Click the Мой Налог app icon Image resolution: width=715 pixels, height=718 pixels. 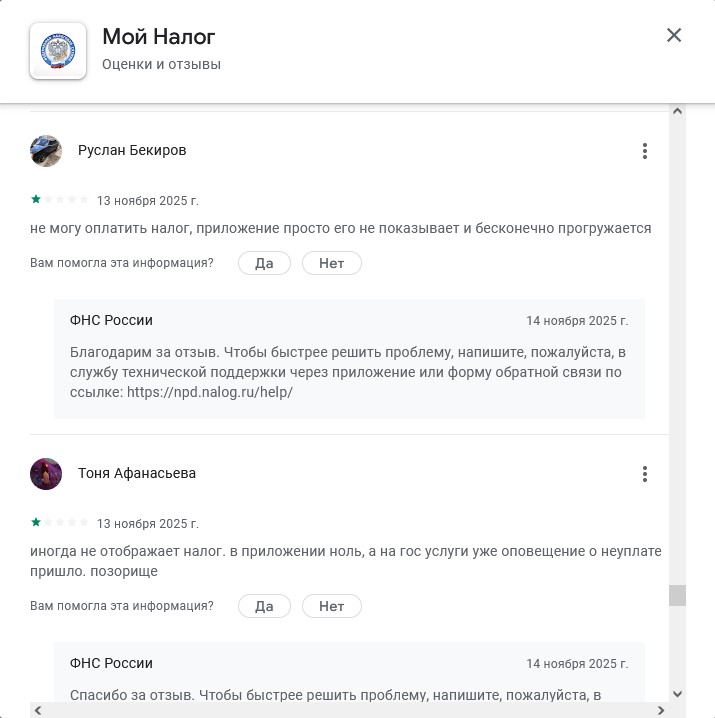(x=58, y=50)
